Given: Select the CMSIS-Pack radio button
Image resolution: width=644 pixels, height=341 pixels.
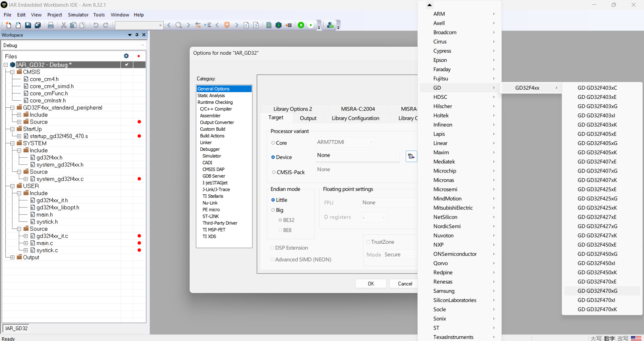Looking at the screenshot, I should (274, 172).
